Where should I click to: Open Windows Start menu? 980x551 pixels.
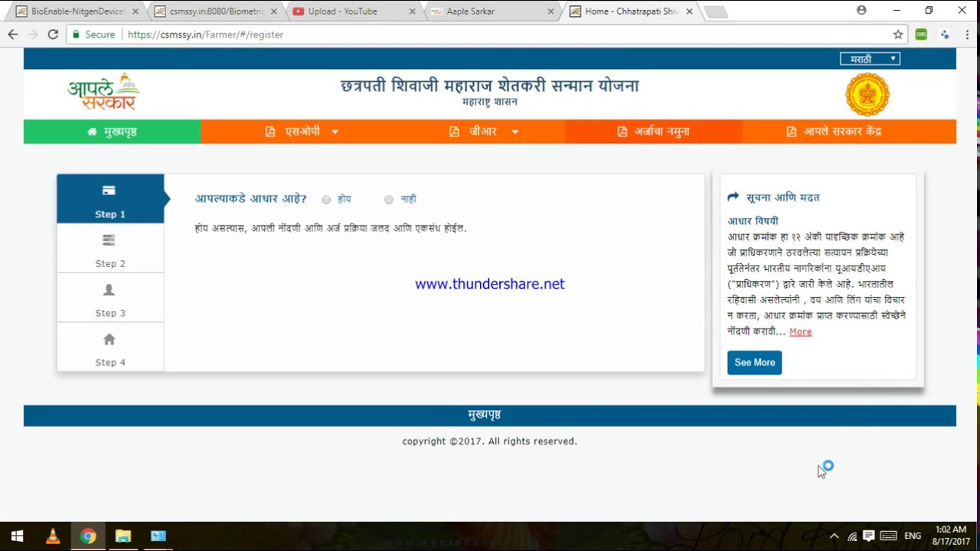[17, 536]
